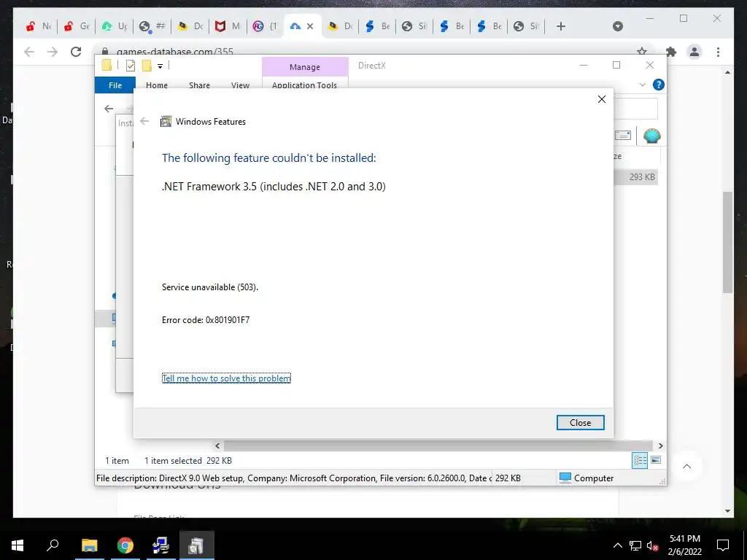Viewport: 747px width, 560px height.
Task: Open Explorer help with blue question mark
Action: [x=659, y=85]
